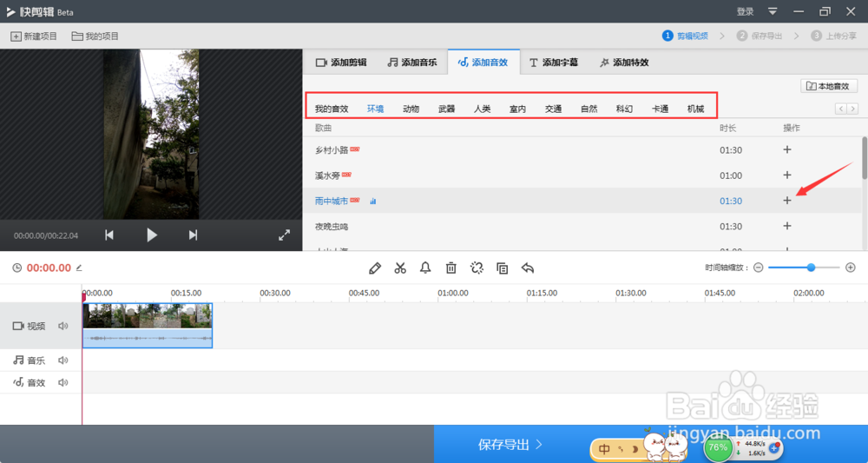Select 武器 sound category
This screenshot has width=868, height=463.
tap(447, 109)
